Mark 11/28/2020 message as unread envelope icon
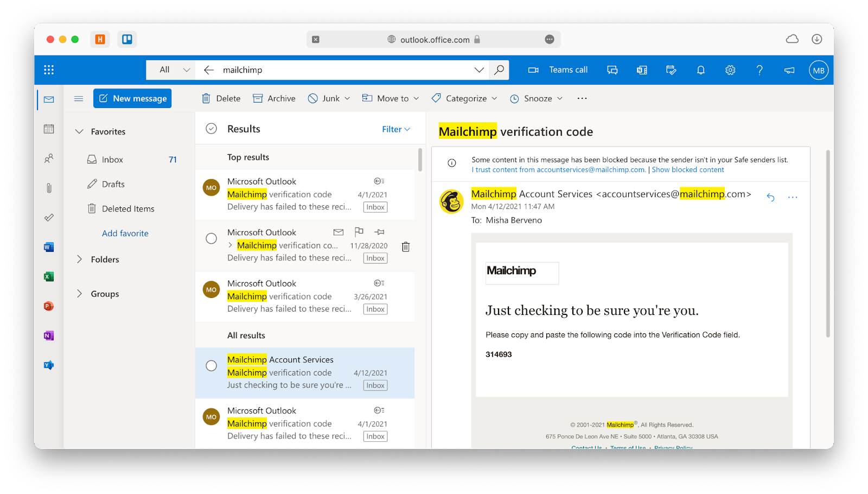Screen dimensions: 868x494 [339, 232]
